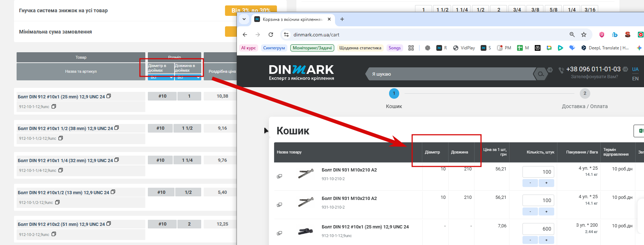Select the 5/8 size tab in background page

click(x=553, y=9)
